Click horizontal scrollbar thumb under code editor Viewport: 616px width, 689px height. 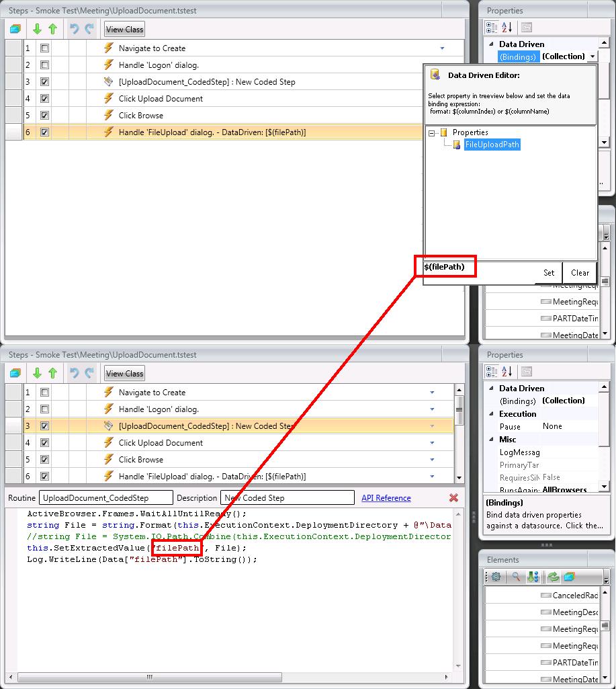pyautogui.click(x=150, y=677)
